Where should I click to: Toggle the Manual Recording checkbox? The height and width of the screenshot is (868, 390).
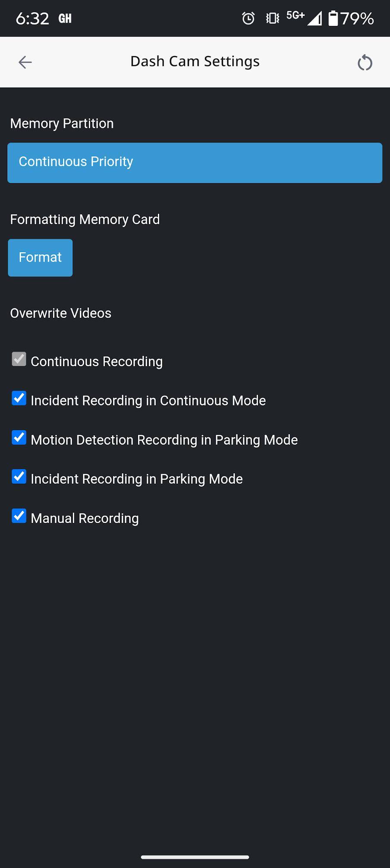(x=19, y=516)
